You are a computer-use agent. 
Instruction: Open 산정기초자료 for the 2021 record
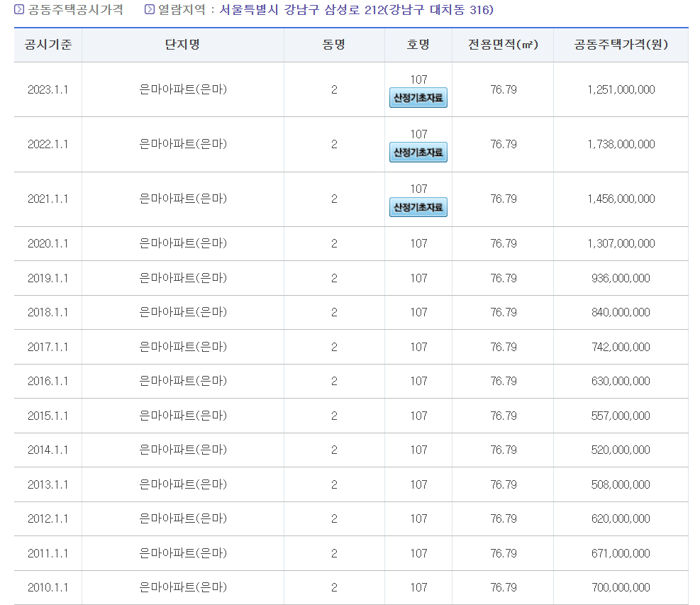416,208
